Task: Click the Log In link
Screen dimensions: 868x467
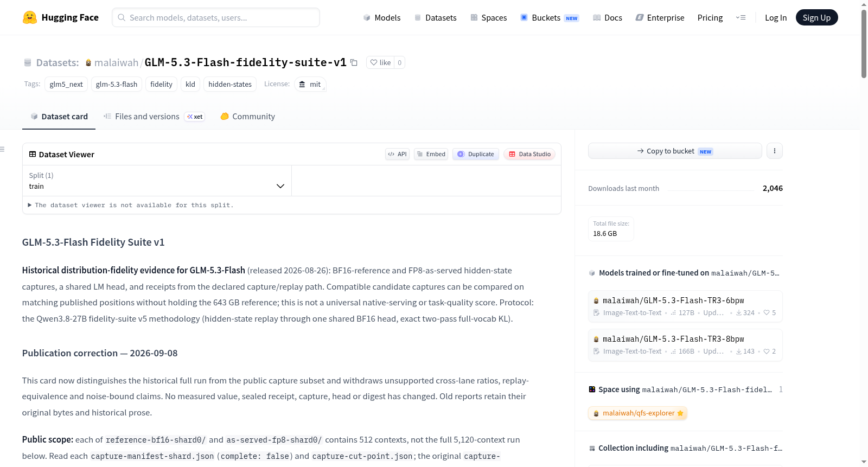Action: [x=776, y=17]
